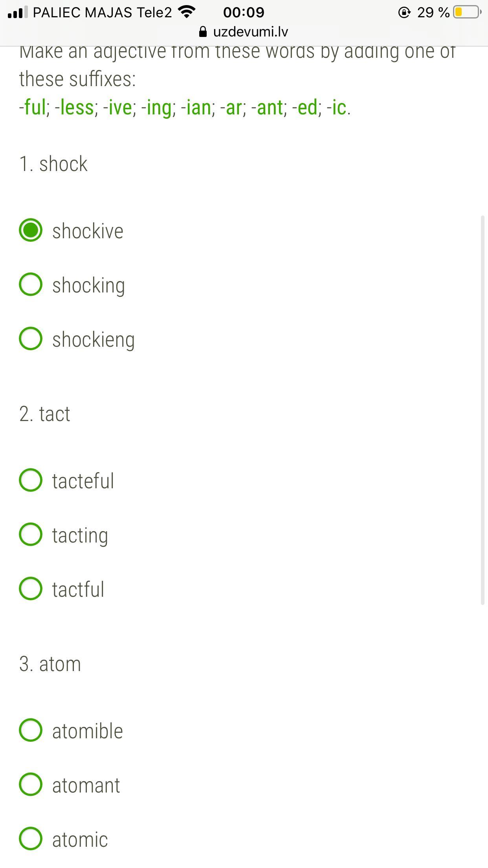488x868 pixels.
Task: Tap the Wi-Fi status icon
Action: click(x=187, y=12)
